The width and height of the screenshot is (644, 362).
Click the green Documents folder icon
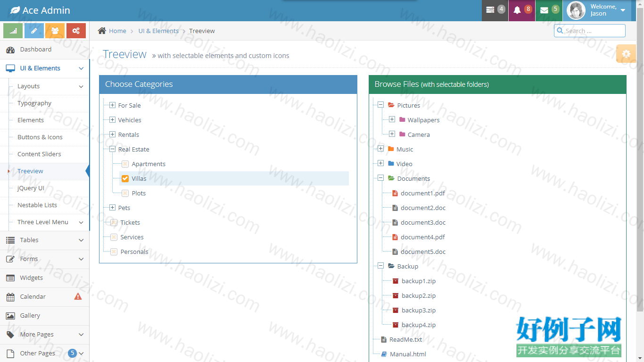pyautogui.click(x=391, y=178)
